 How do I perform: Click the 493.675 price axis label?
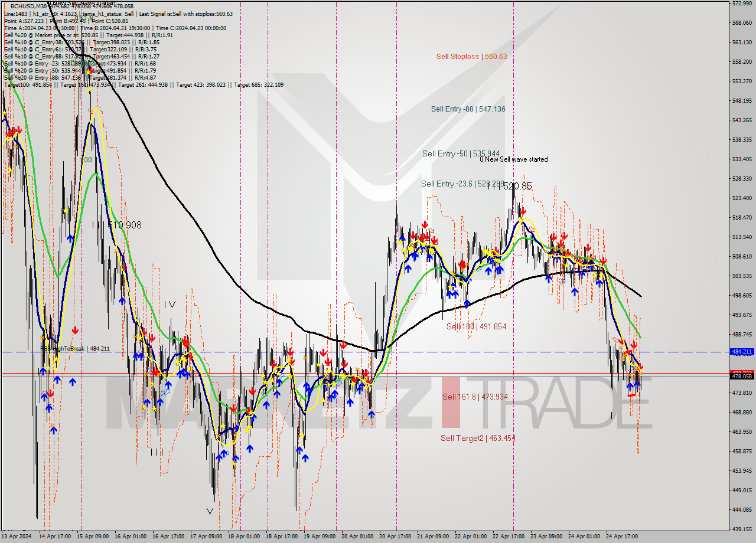(741, 315)
